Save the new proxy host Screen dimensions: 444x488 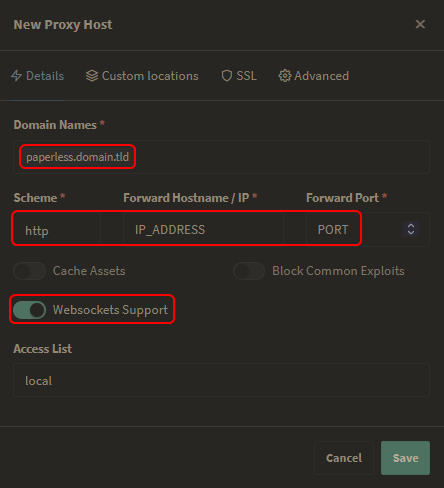[405, 458]
